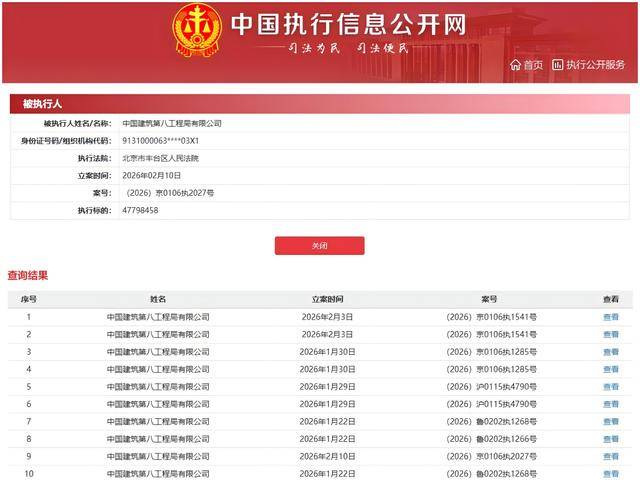Open the 首页 navigation link

coord(533,65)
